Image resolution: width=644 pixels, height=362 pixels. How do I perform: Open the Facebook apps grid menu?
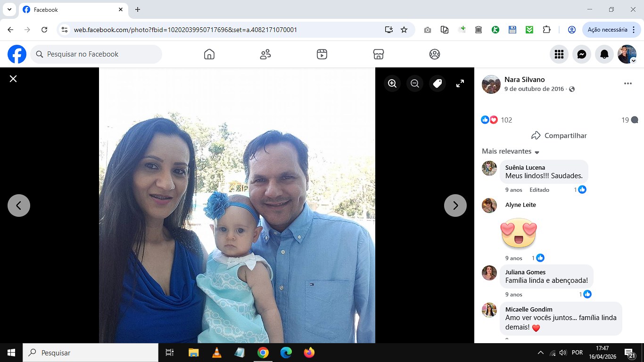(x=559, y=54)
